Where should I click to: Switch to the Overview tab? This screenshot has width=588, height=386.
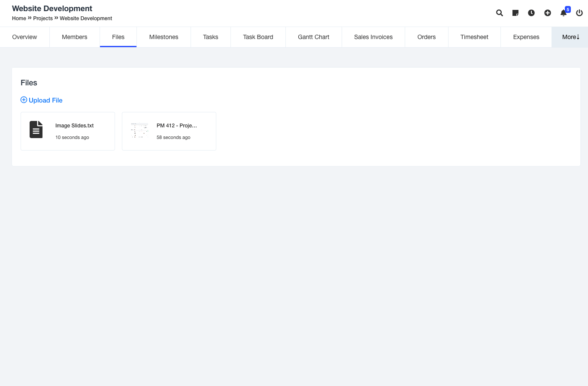[24, 37]
